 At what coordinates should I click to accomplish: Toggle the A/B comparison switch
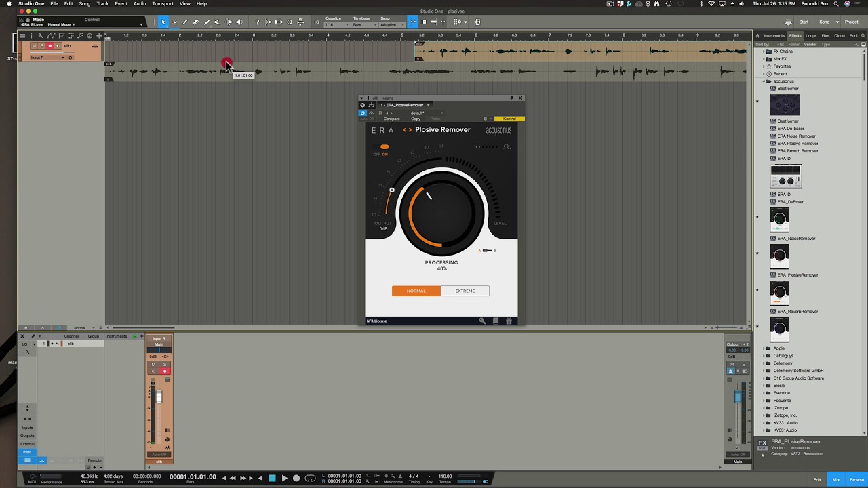[x=487, y=251]
